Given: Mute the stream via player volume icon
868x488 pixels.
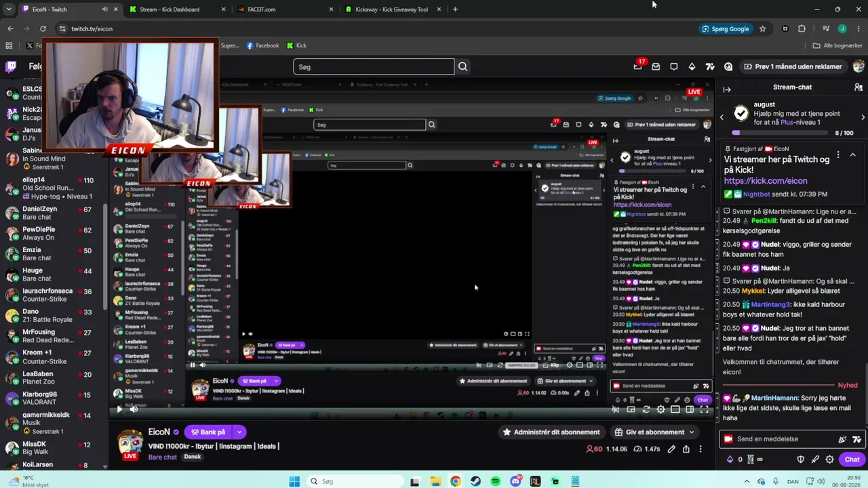Looking at the screenshot, I should (x=134, y=409).
